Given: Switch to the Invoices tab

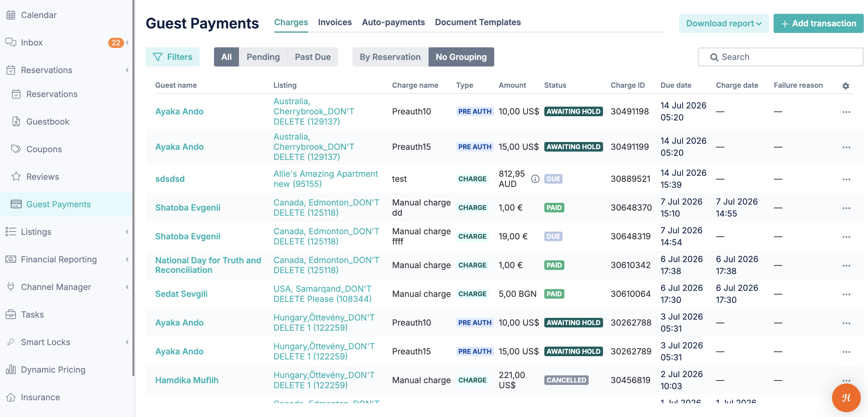Looking at the screenshot, I should tap(335, 22).
